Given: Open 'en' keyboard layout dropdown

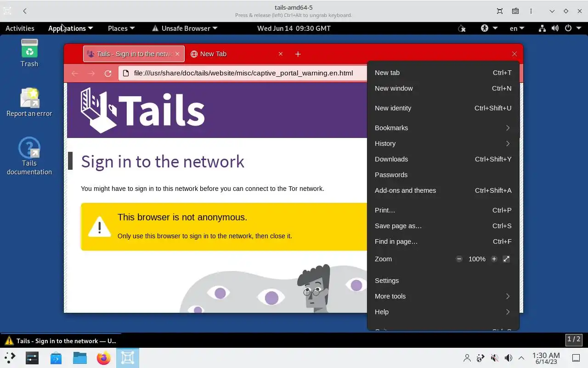Looking at the screenshot, I should (x=517, y=28).
